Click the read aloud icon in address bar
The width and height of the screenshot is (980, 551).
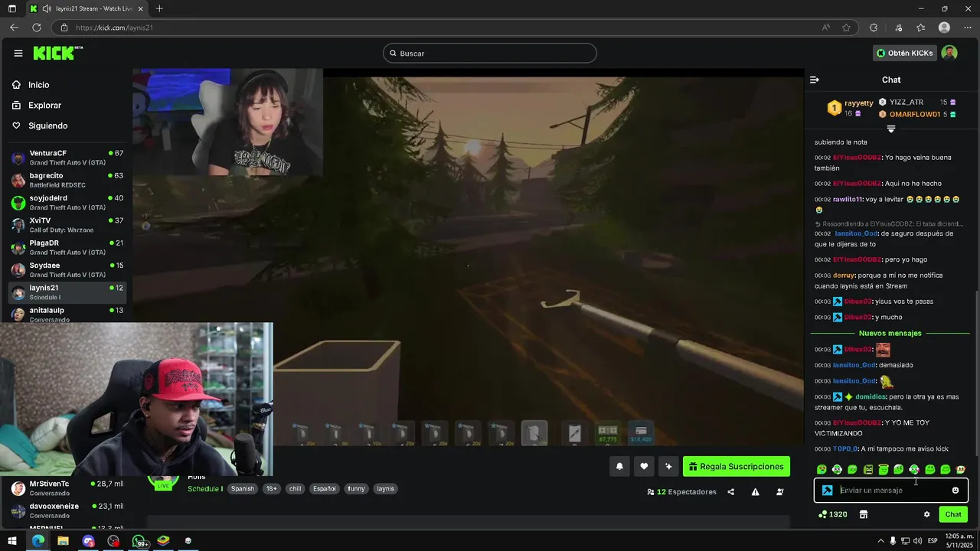(825, 28)
